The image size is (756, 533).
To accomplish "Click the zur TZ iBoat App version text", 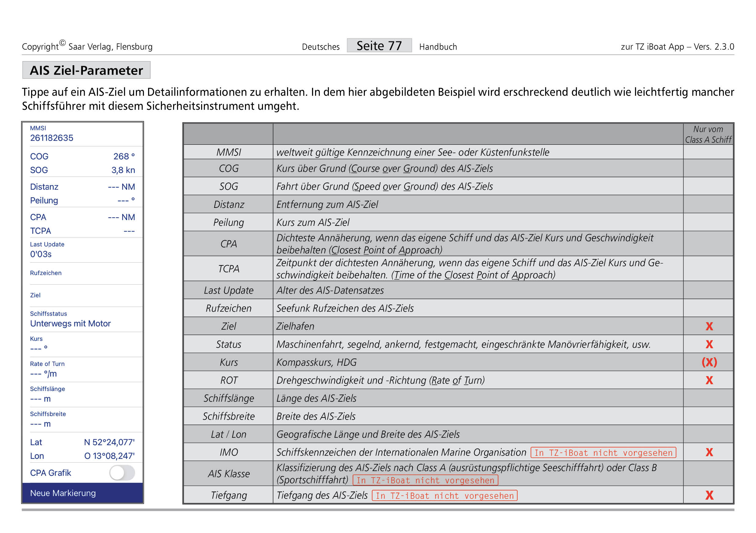I will 677,47.
